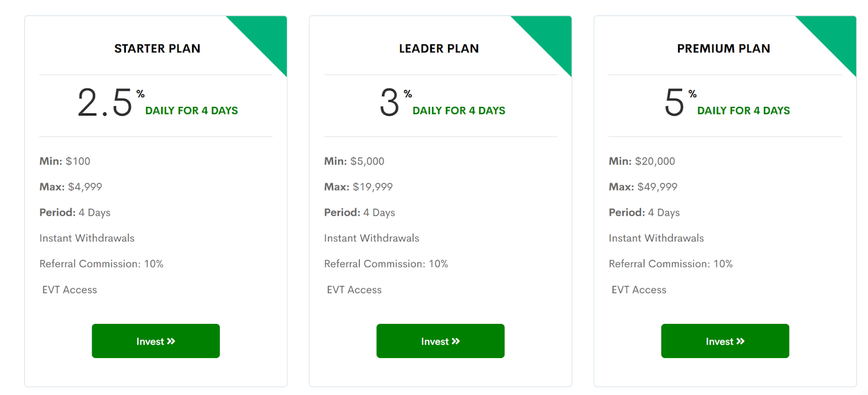868x395 pixels.
Task: Click the Min: $100 line
Action: pos(65,161)
